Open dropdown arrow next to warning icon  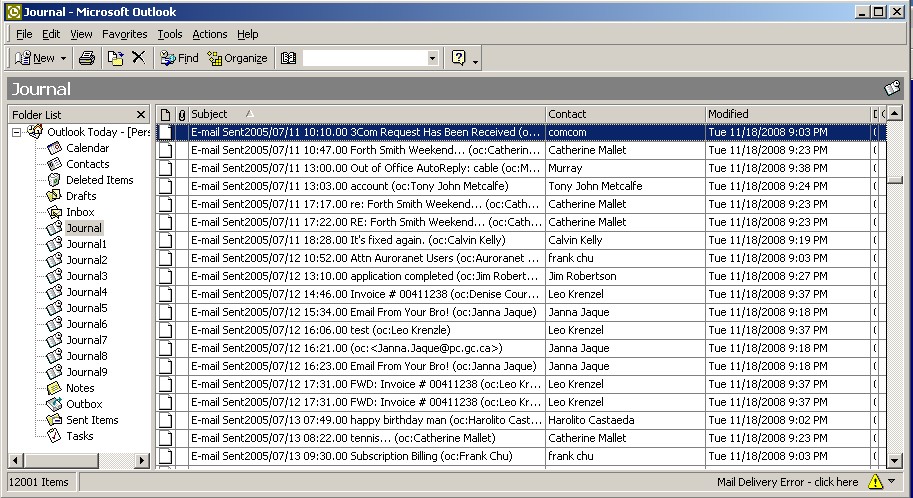[x=892, y=482]
